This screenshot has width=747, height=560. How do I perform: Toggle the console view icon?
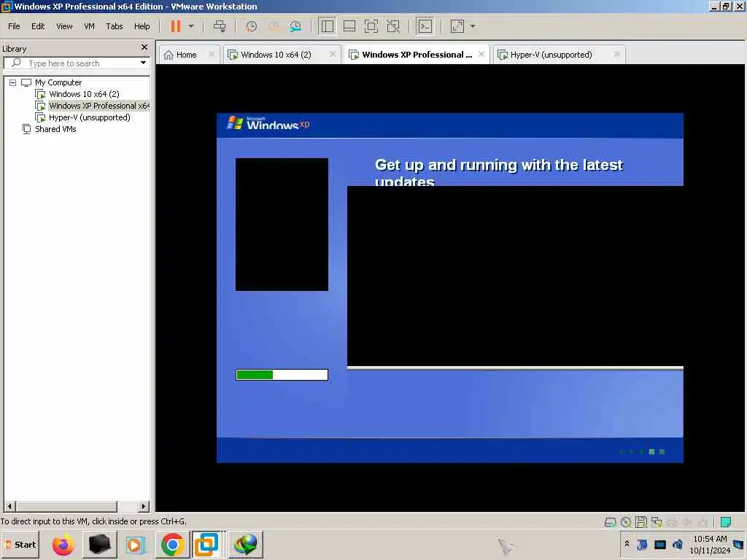pos(425,26)
